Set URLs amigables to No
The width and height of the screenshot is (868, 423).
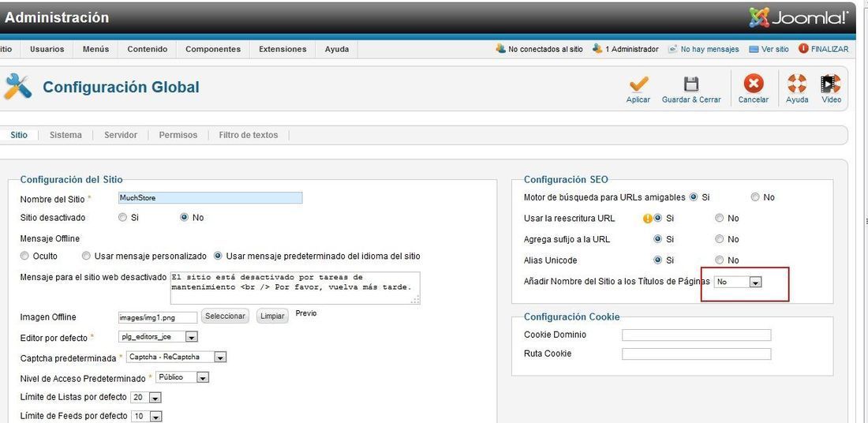(x=755, y=197)
